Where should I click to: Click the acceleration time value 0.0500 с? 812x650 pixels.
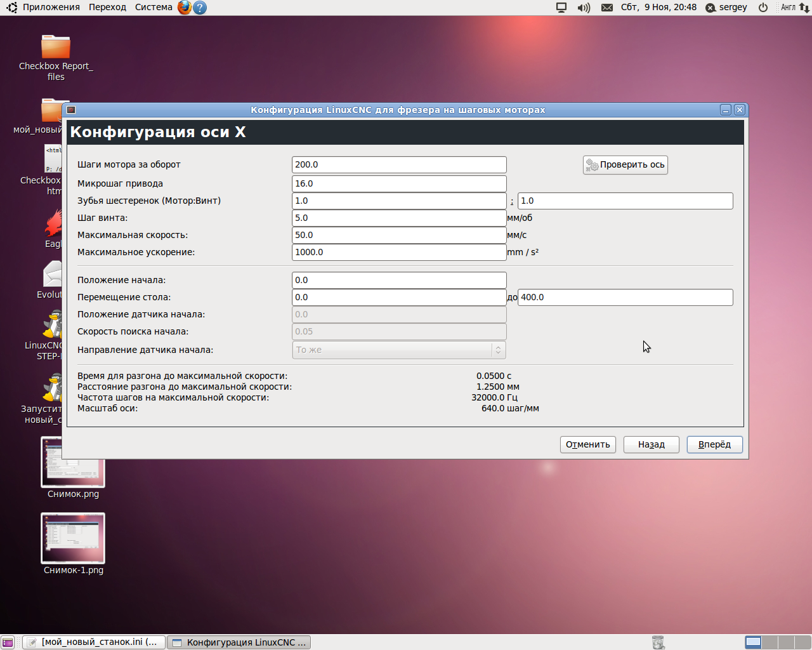pyautogui.click(x=494, y=376)
